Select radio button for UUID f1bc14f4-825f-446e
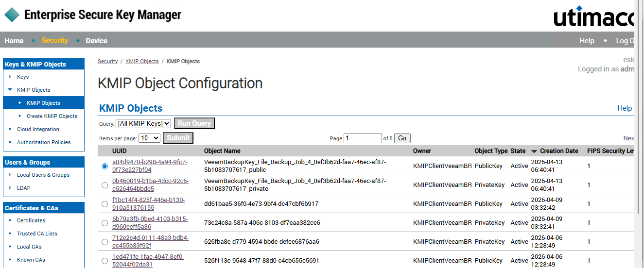This screenshot has height=268, width=644. 105,204
